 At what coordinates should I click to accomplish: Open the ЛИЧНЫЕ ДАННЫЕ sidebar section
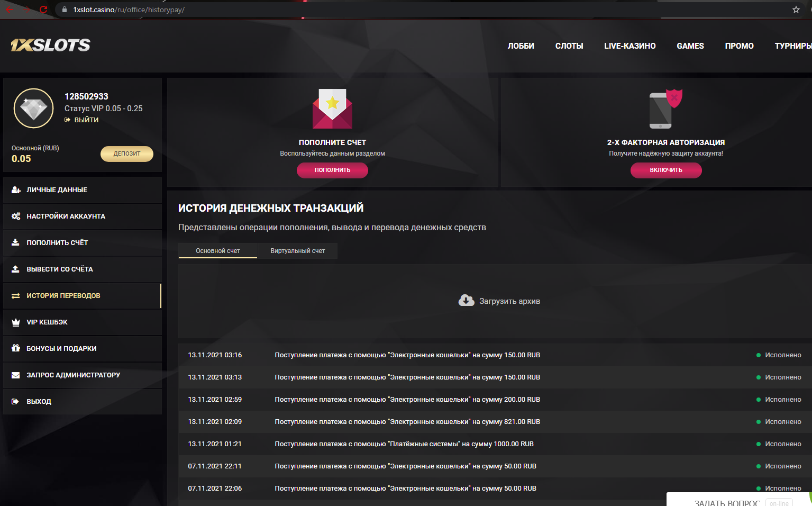(x=83, y=190)
